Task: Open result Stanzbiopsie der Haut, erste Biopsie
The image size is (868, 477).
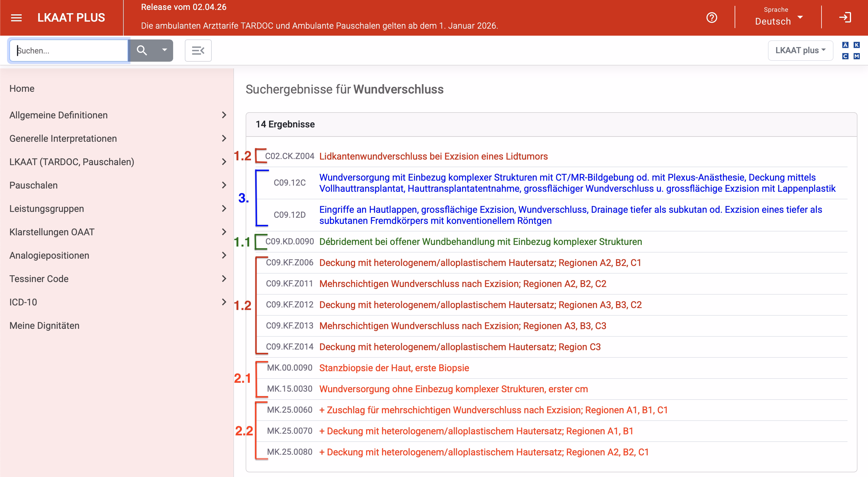Action: pos(394,368)
